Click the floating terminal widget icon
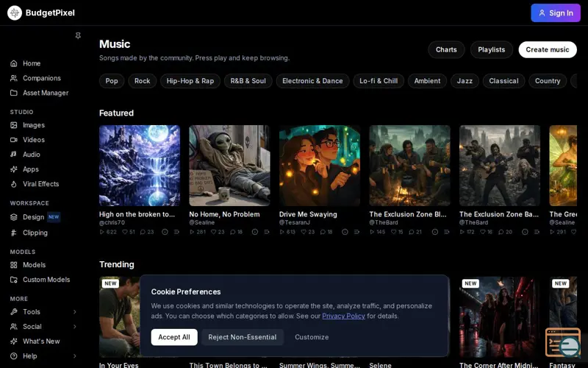This screenshot has width=588, height=368. point(563,342)
